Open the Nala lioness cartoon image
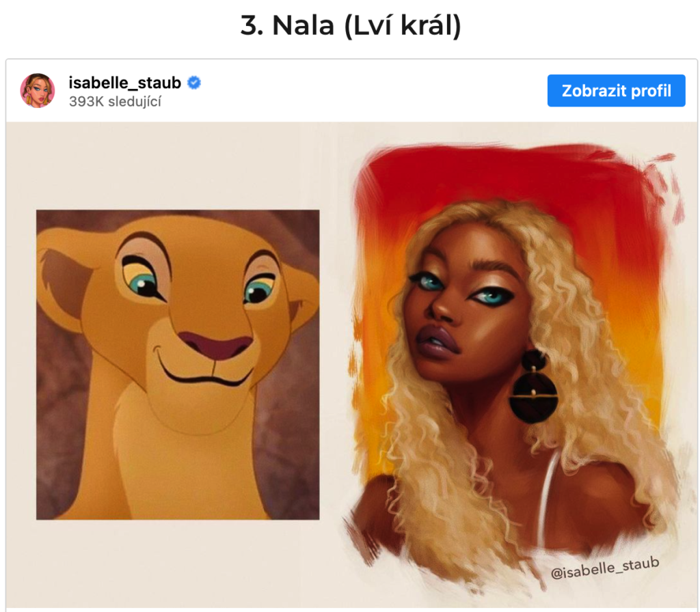 click(x=178, y=365)
